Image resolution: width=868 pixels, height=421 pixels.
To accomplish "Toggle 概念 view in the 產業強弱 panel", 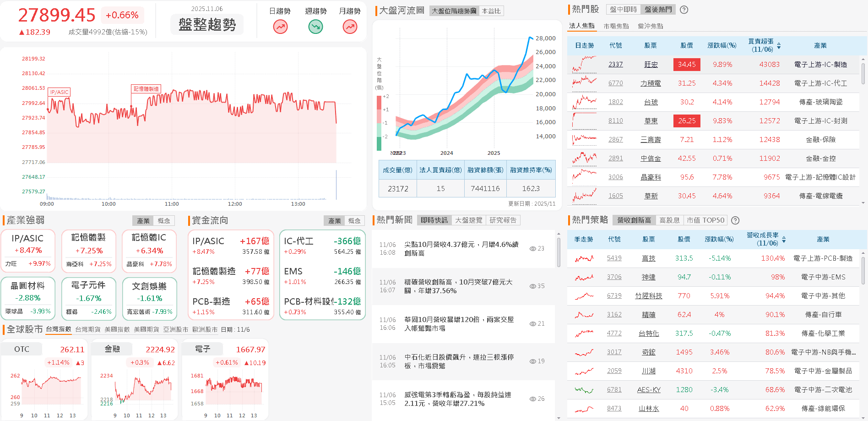I will 165,220.
